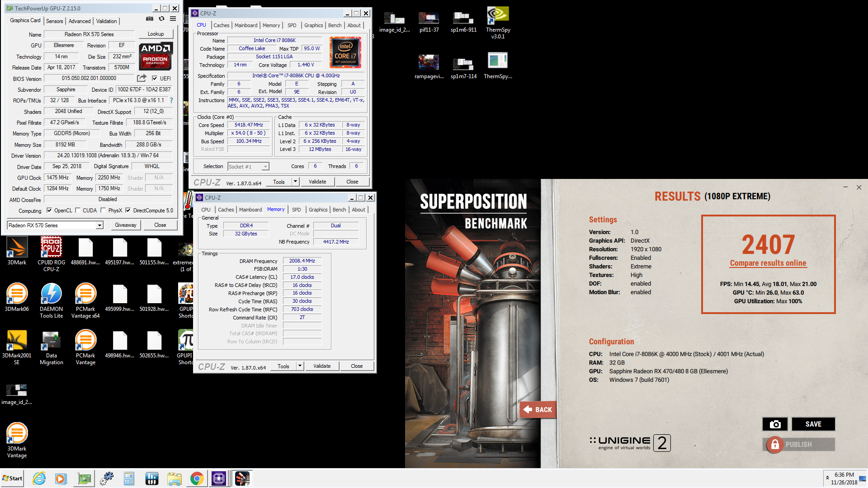
Task: Open Google Chrome from the taskbar
Action: click(x=197, y=479)
